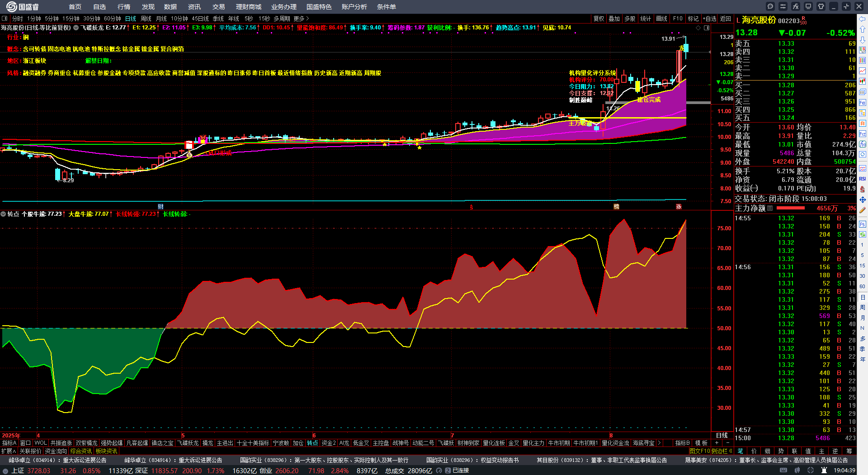Click the red S sidebar icon
The image size is (868, 475).
click(x=863, y=189)
